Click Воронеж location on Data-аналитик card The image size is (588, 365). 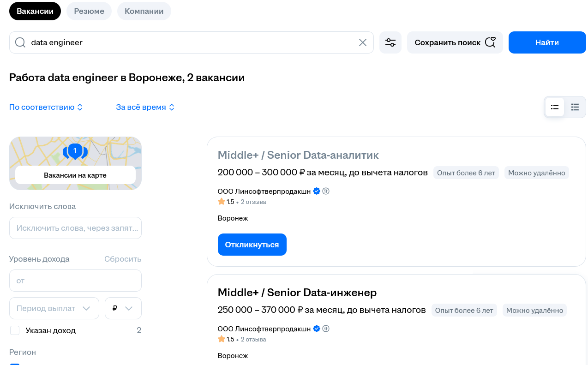pos(233,218)
